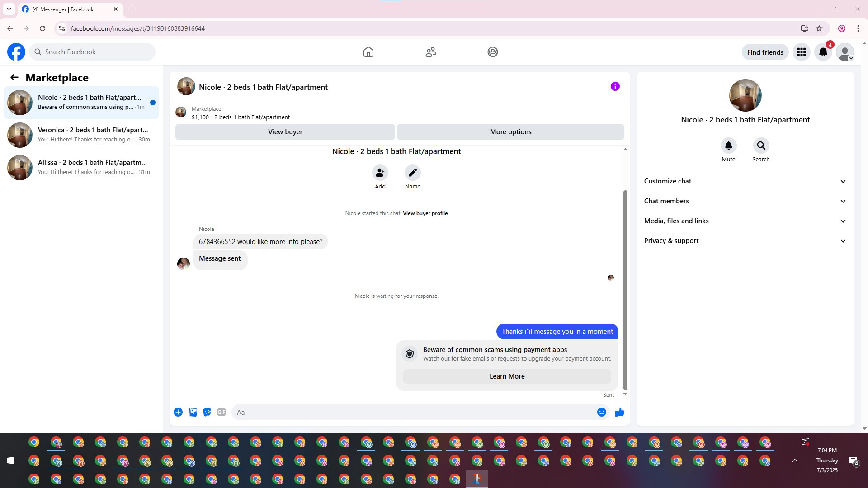Follow the View buyer profile link
This screenshot has height=488, width=868.
(x=425, y=213)
